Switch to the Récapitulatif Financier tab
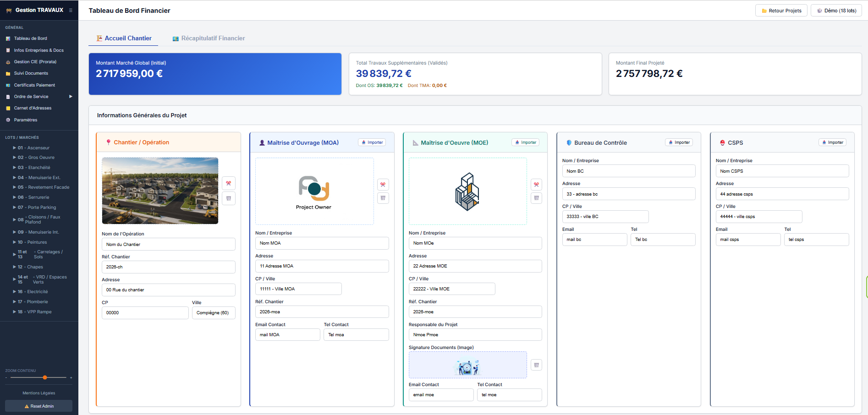The width and height of the screenshot is (868, 415). point(209,38)
